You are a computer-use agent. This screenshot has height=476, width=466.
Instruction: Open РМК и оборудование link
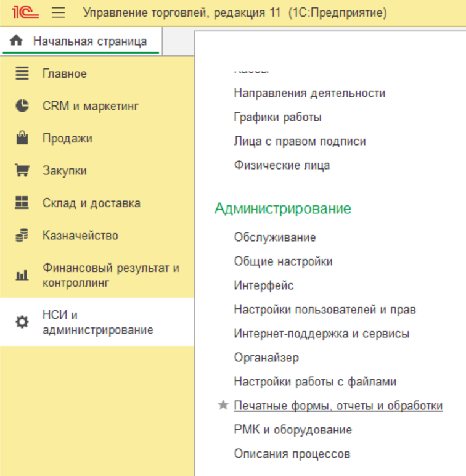(293, 430)
